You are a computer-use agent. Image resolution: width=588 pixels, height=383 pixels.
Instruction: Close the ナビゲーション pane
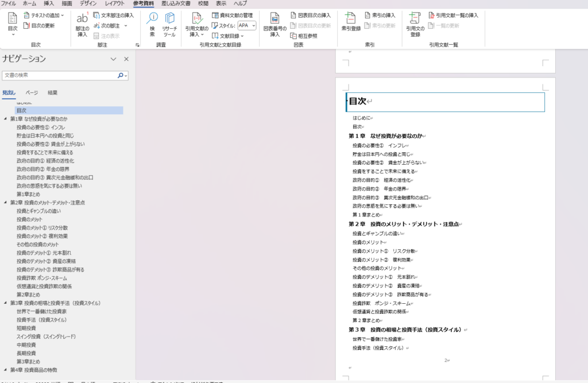126,59
